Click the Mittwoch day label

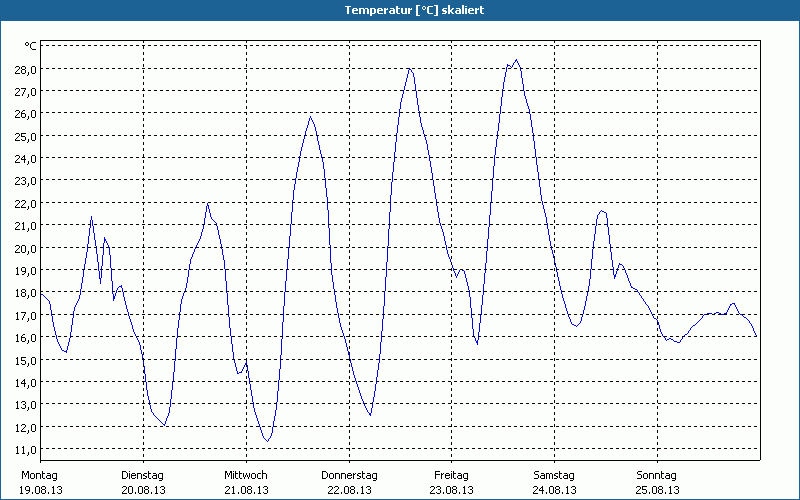pos(245,475)
